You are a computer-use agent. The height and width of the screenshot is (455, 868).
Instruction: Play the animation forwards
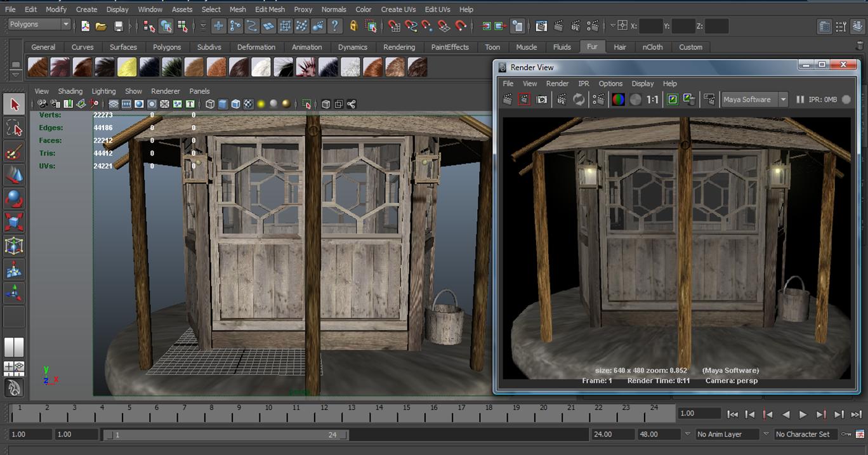click(803, 413)
